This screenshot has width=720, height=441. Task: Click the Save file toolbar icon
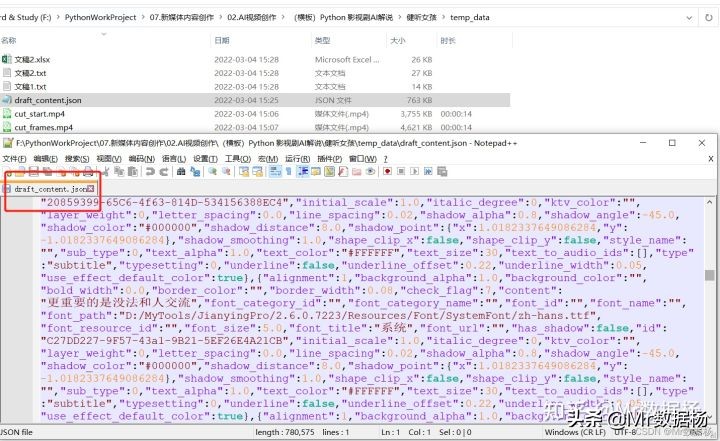[34, 172]
